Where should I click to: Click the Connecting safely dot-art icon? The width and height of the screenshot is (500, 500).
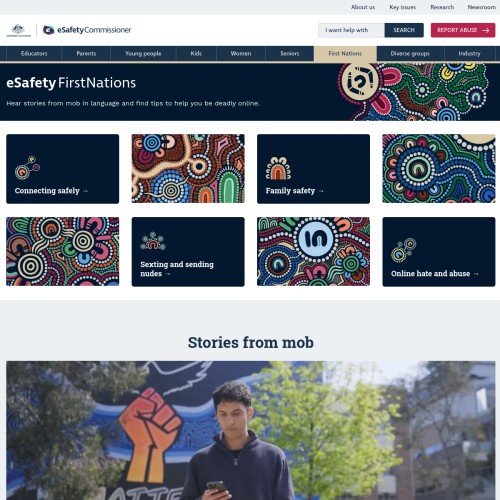[x=27, y=168]
